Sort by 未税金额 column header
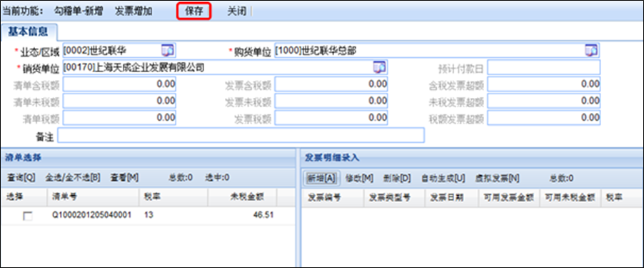 coord(242,197)
